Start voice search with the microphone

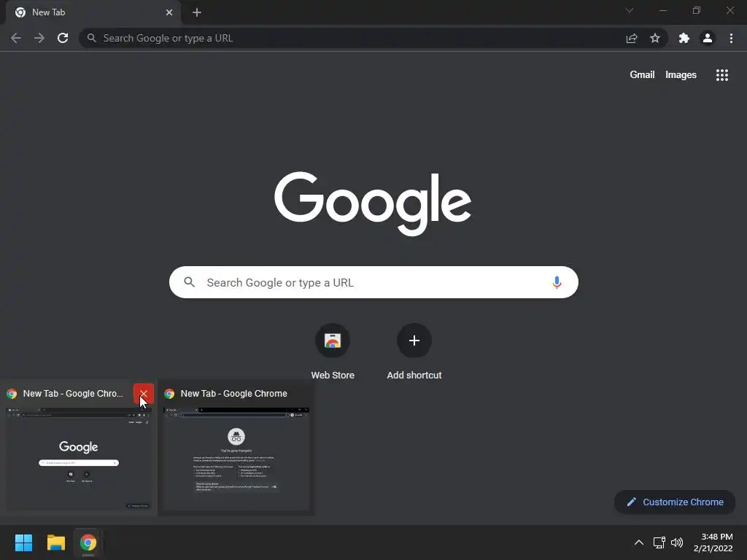click(557, 282)
